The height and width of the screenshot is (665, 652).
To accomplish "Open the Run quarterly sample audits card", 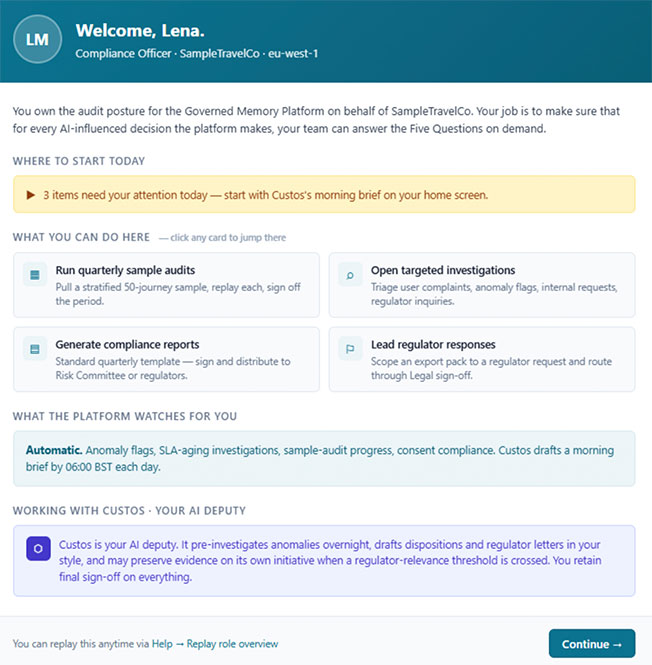I will pyautogui.click(x=166, y=285).
